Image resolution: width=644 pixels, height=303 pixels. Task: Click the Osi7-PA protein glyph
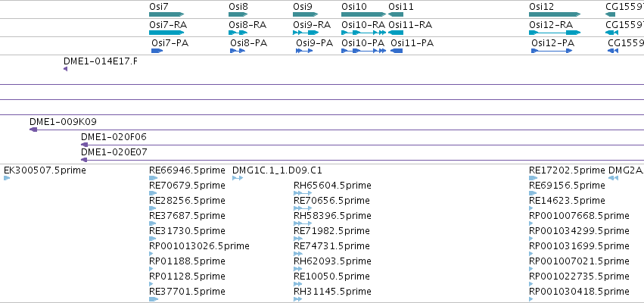point(157,51)
